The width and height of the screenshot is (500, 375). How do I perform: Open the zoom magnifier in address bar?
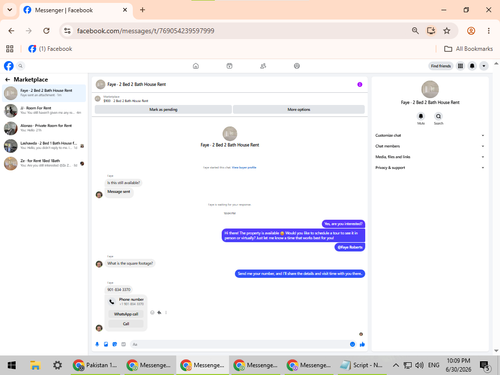(x=415, y=31)
